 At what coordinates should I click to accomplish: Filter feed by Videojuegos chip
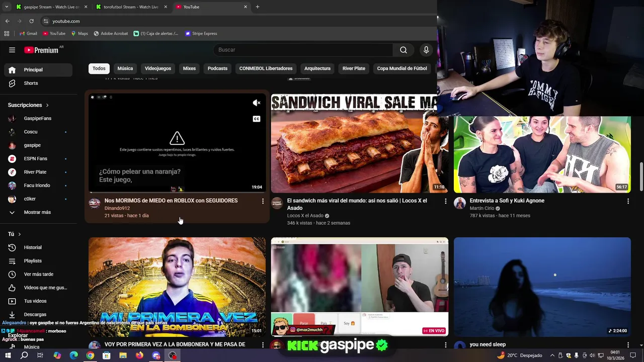pyautogui.click(x=158, y=68)
